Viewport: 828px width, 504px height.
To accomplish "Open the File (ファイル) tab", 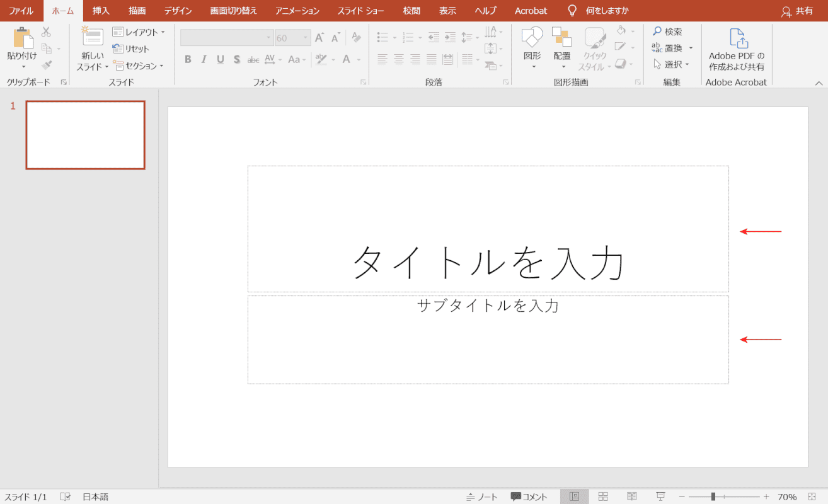I will click(x=21, y=11).
